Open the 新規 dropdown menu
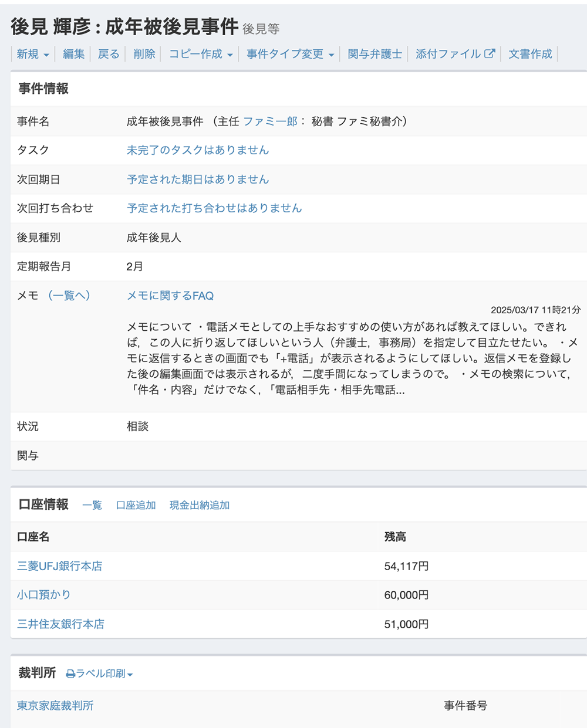This screenshot has height=728, width=587. [x=32, y=54]
